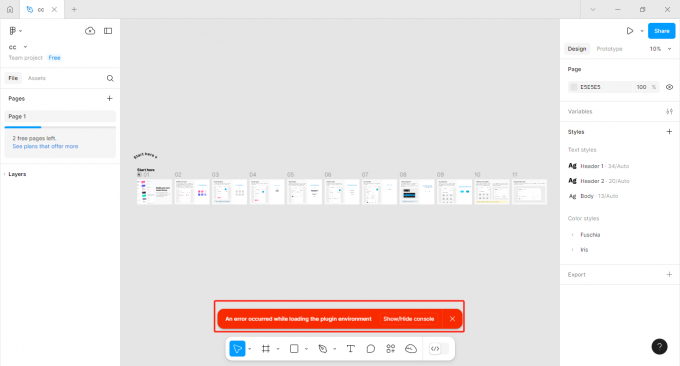
Task: Toggle the sidebar panel layout icon
Action: tap(108, 31)
